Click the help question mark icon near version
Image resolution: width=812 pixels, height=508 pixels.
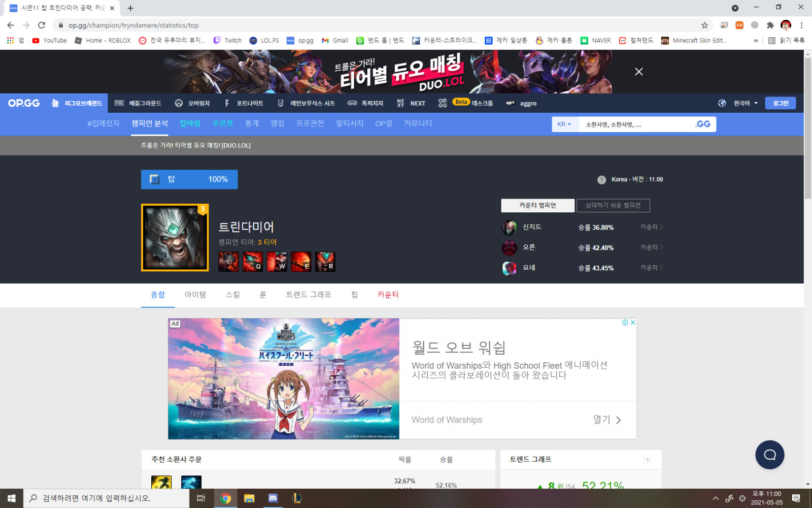[601, 180]
